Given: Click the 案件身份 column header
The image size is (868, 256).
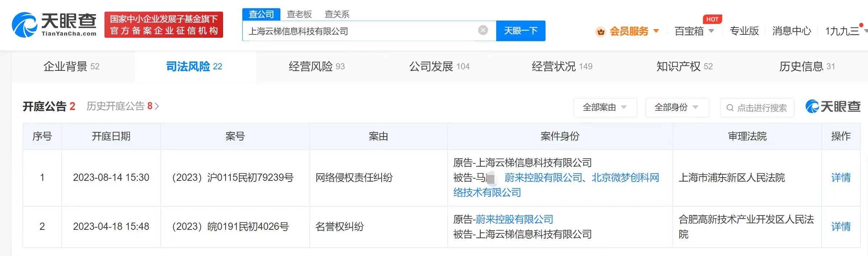Looking at the screenshot, I should [x=560, y=136].
